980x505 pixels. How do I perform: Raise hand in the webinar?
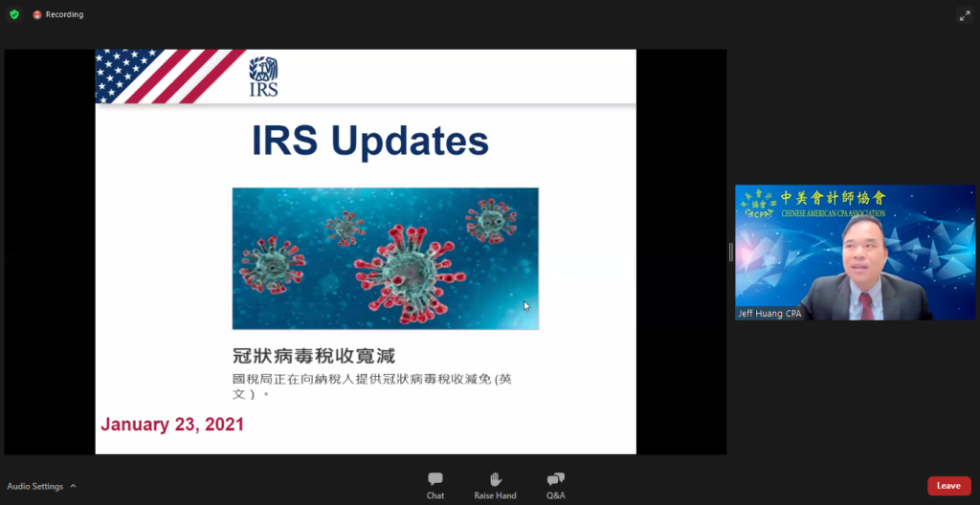point(495,486)
